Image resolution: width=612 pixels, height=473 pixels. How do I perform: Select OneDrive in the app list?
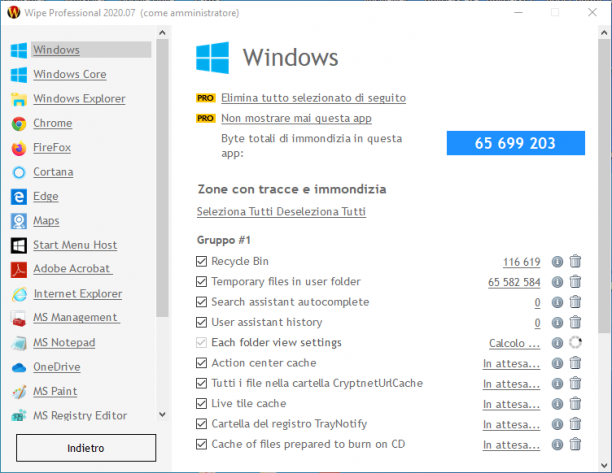pyautogui.click(x=57, y=367)
